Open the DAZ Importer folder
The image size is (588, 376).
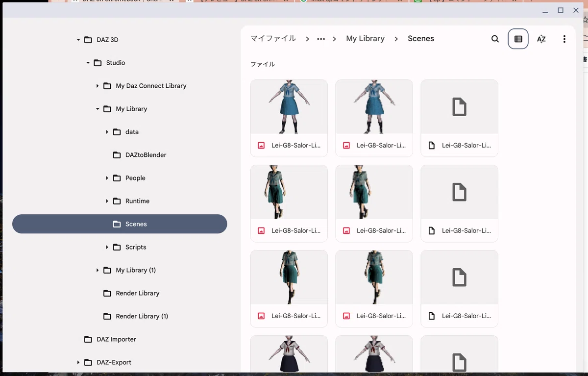120,339
